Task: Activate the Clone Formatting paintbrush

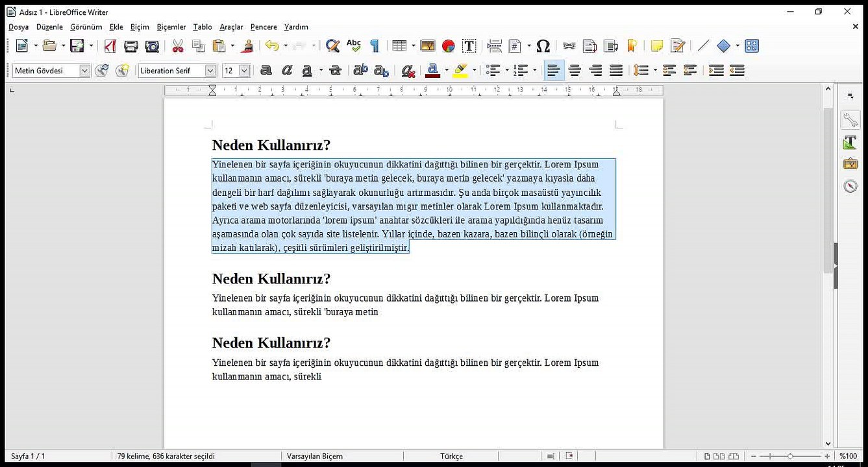Action: 247,45
